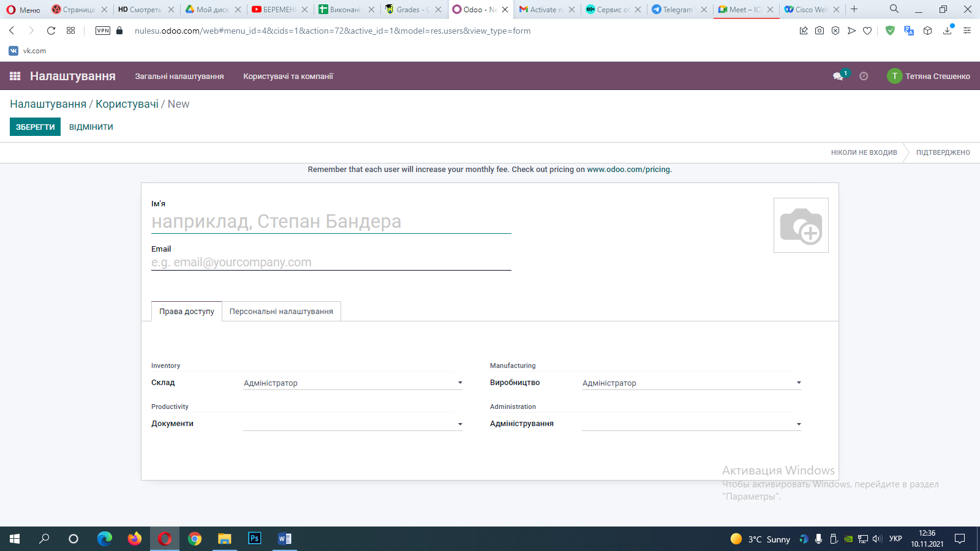Add page to bookmarks with heart icon
Screen dimensions: 980x551
tap(867, 31)
